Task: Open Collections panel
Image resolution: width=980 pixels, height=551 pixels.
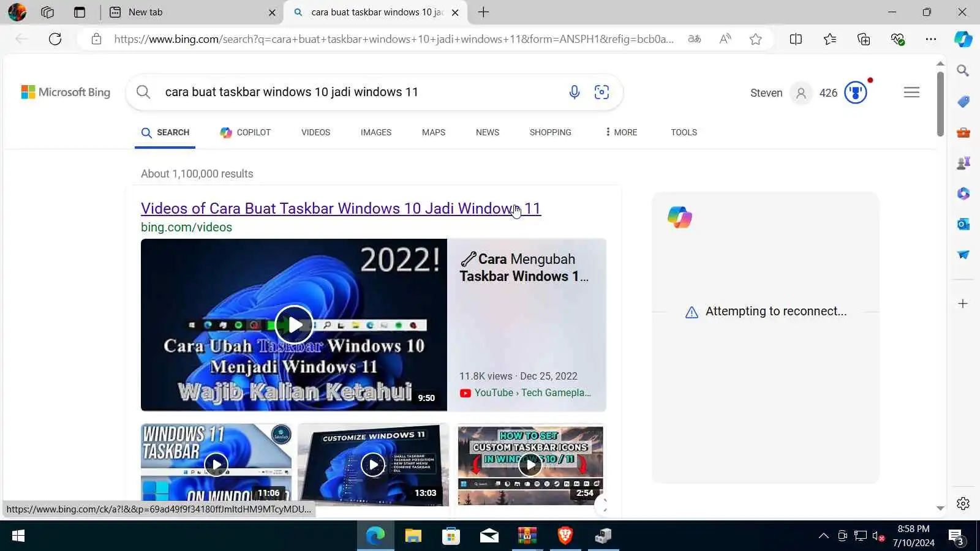Action: point(864,39)
